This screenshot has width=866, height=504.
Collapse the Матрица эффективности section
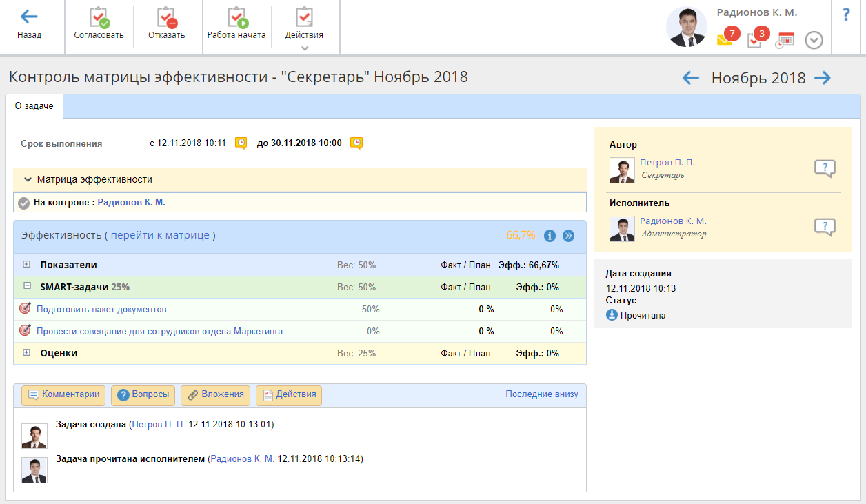click(x=28, y=179)
